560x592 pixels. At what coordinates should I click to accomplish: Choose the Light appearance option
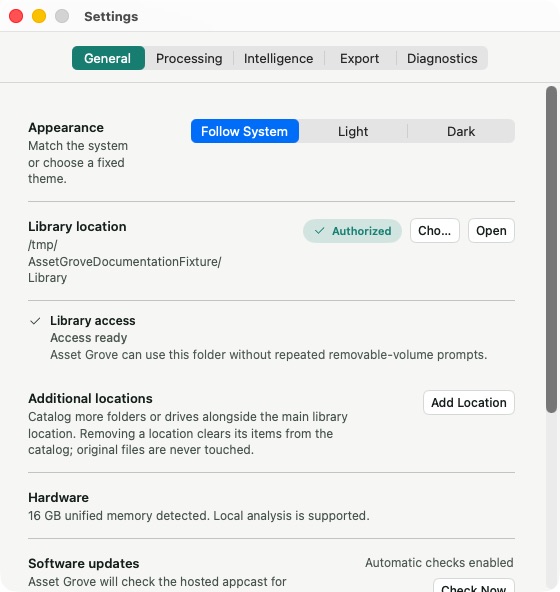click(x=353, y=131)
